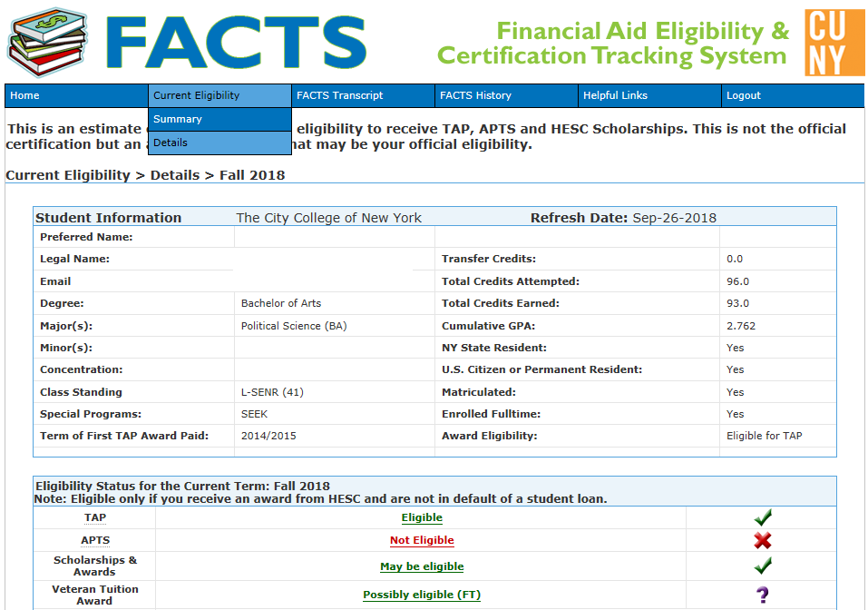868x610 pixels.
Task: Click the 'Eligible for TAP' award eligibility value
Action: pos(764,436)
